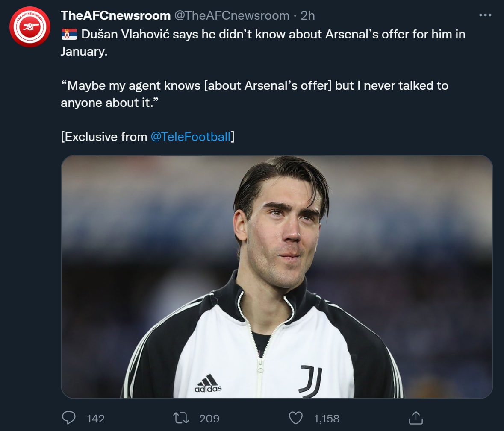The height and width of the screenshot is (431, 504).
Task: Click the bold TheAFCnewsroom display name
Action: (115, 15)
